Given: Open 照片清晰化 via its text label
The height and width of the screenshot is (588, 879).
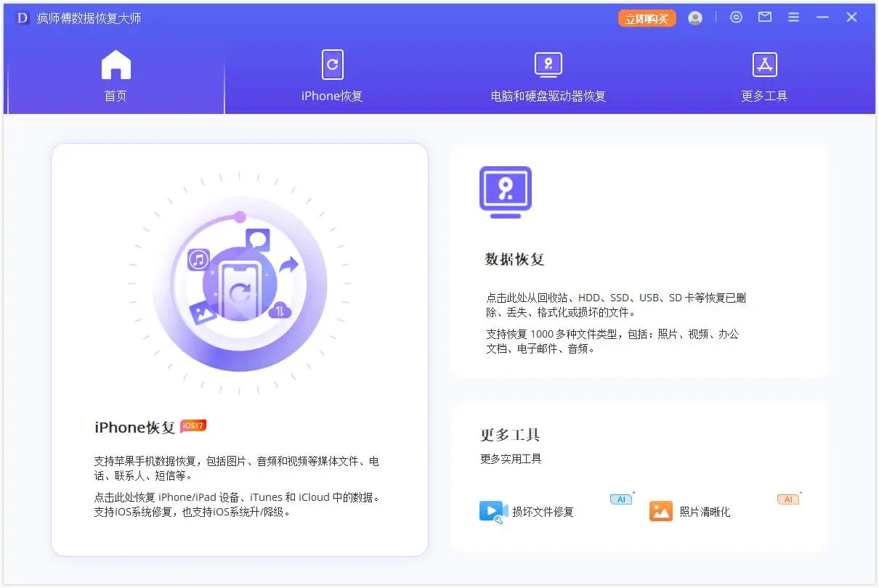Looking at the screenshot, I should [705, 512].
